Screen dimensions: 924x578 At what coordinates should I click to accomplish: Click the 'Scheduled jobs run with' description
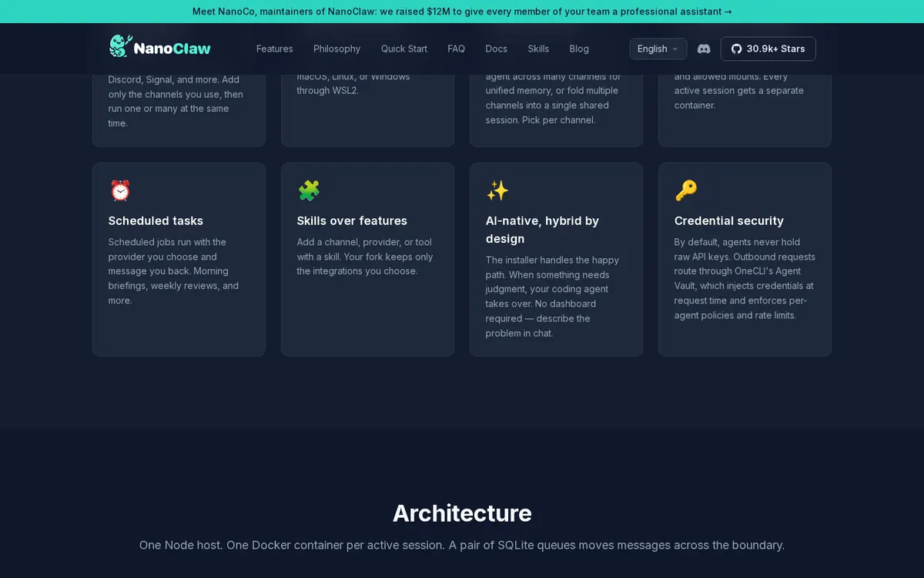pyautogui.click(x=175, y=271)
